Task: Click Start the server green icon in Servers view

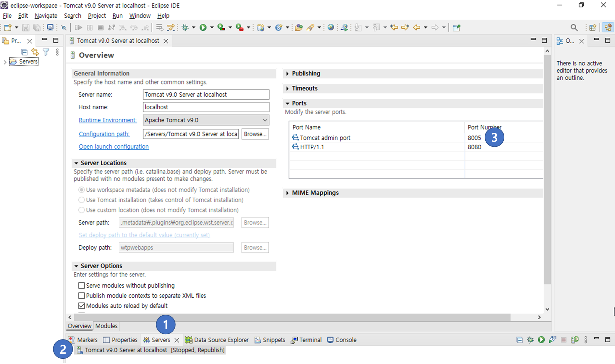Action: point(541,339)
